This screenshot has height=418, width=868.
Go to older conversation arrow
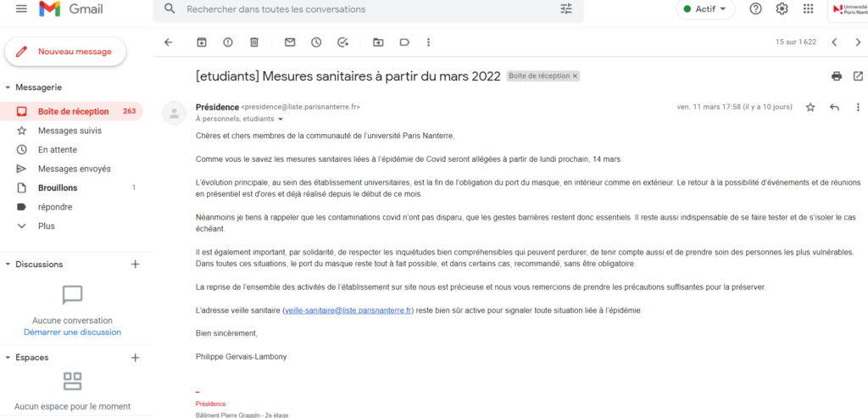coord(858,42)
